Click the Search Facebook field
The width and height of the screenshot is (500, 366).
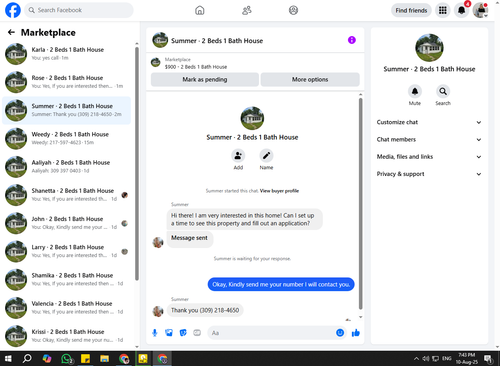[x=79, y=10]
